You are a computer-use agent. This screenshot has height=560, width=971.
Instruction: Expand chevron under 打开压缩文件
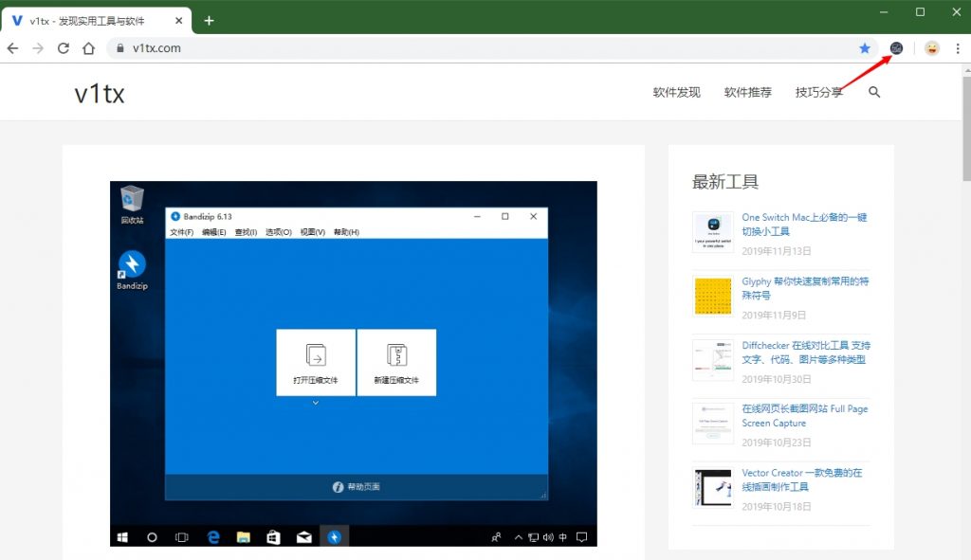[316, 403]
